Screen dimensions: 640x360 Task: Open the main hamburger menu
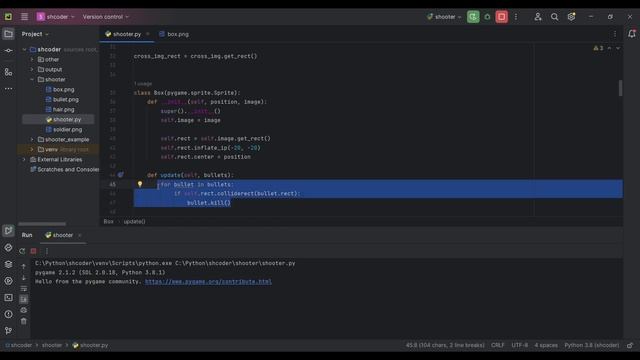pos(24,17)
